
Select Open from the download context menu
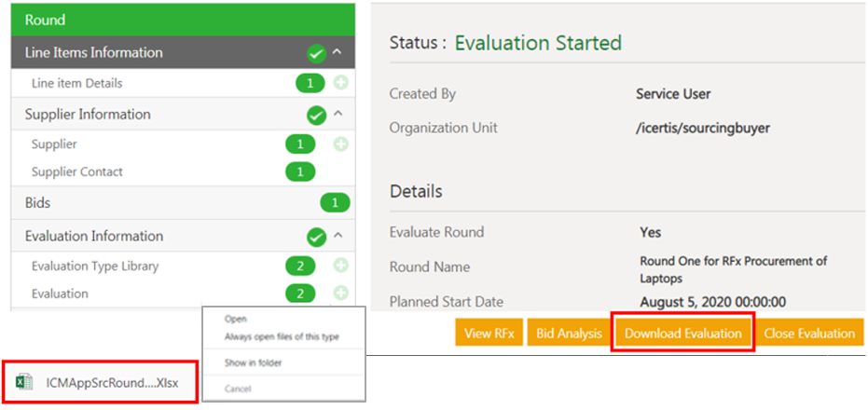pyautogui.click(x=235, y=319)
